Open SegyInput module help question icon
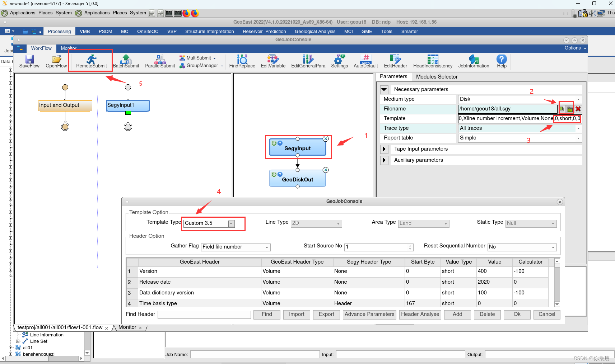This screenshot has height=364, width=615. (x=280, y=143)
